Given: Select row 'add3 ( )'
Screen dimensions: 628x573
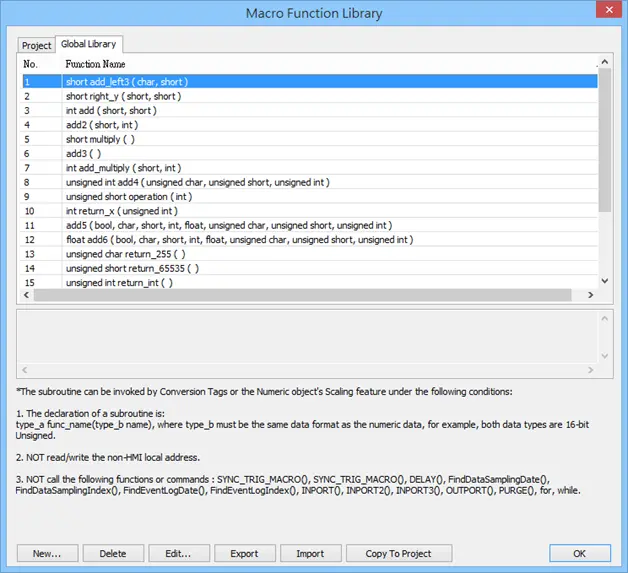Looking at the screenshot, I should pyautogui.click(x=309, y=153).
